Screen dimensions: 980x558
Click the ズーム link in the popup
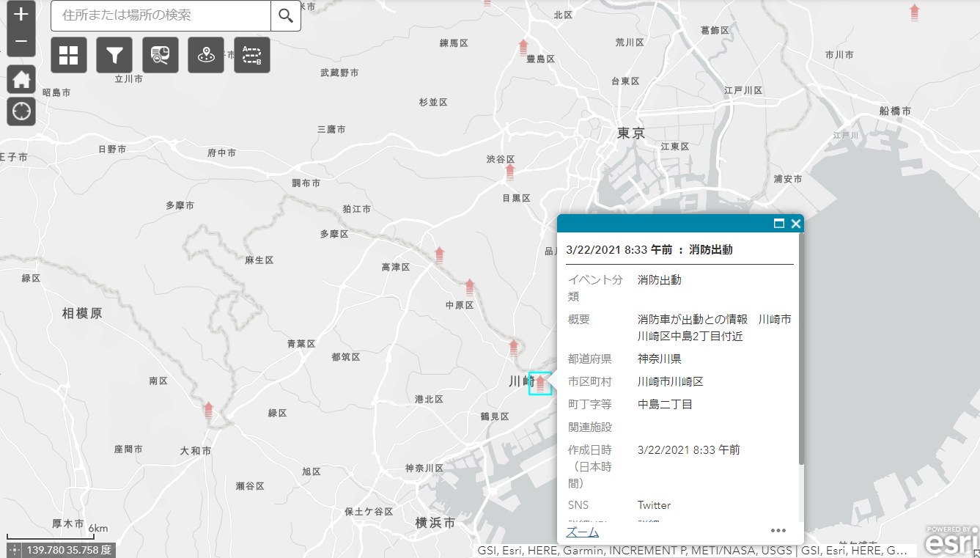(x=582, y=532)
